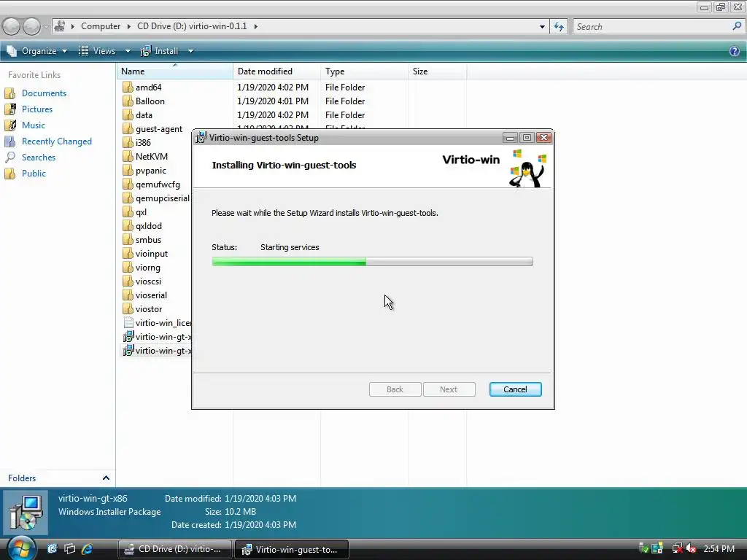Screen dimensions: 747x560
Task: Click the Start orb on taskbar
Action: 20,548
